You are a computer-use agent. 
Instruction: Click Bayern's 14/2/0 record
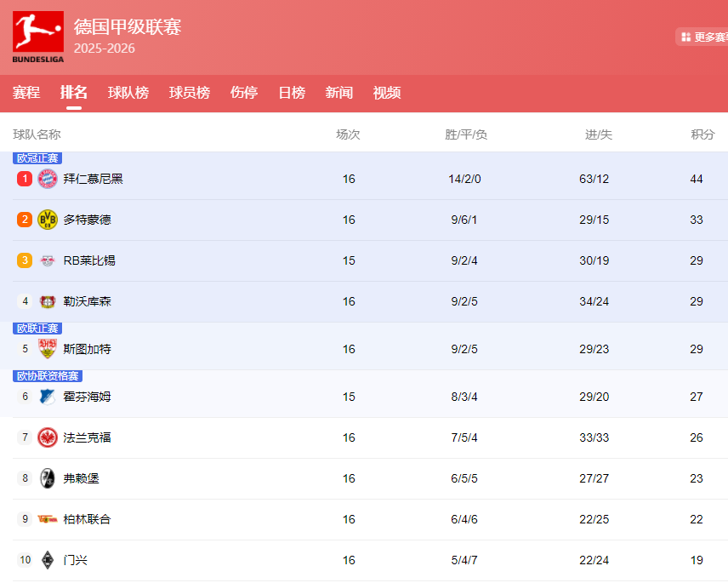click(464, 179)
